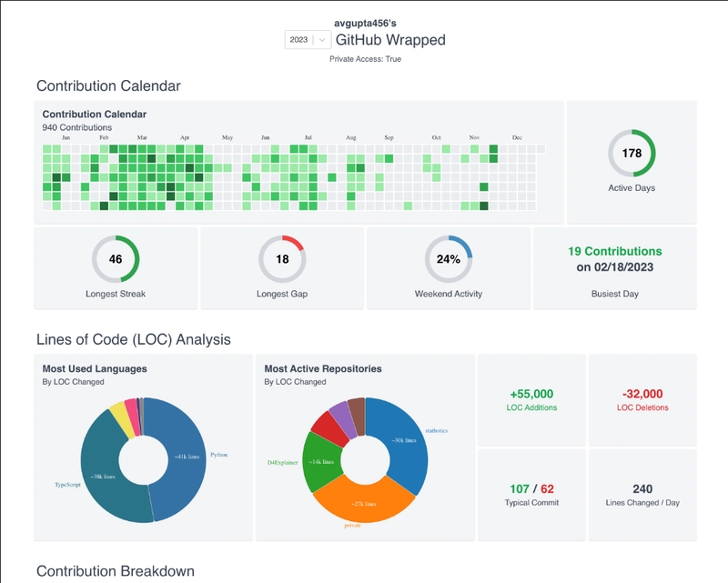Click the on 02/18/2023 date text
Viewport: 728px width, 583px height.
pyautogui.click(x=615, y=267)
